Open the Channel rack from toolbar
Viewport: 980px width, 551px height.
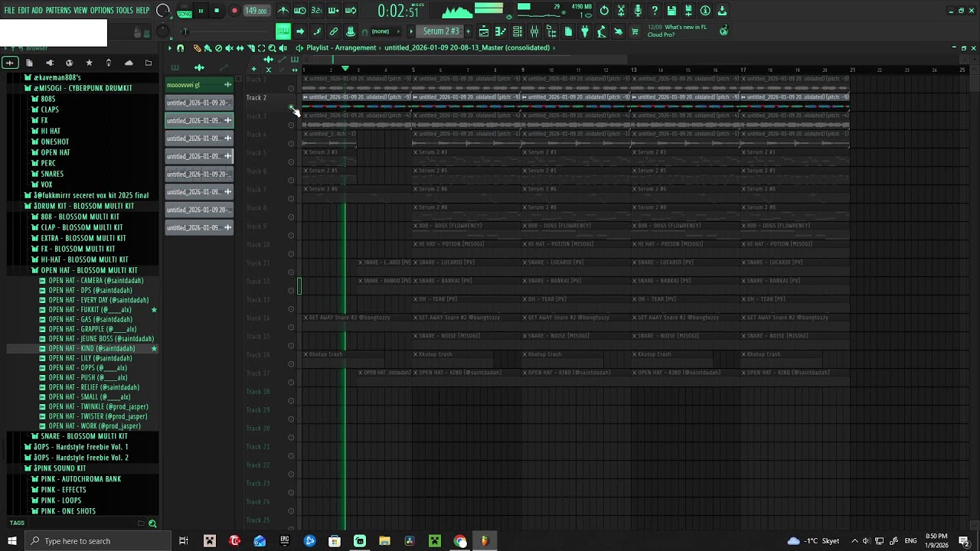click(x=518, y=31)
